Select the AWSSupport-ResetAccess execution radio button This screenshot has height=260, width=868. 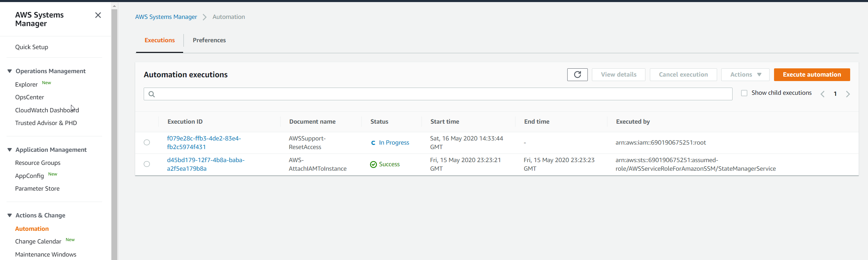point(147,143)
